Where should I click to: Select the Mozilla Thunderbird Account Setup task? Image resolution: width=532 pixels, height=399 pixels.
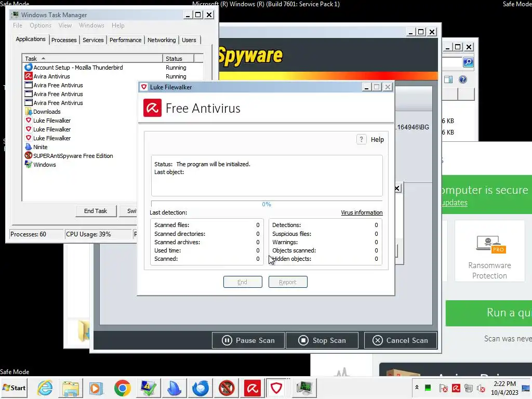click(x=113, y=68)
